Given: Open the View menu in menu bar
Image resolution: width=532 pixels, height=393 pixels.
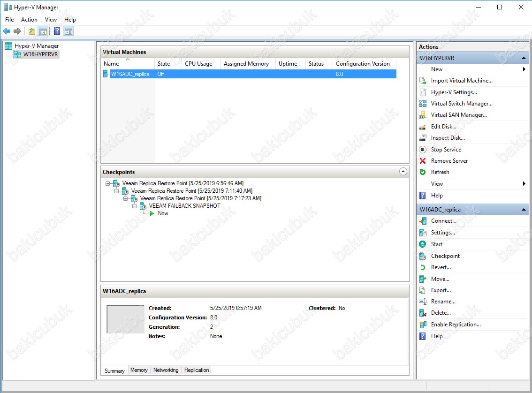Looking at the screenshot, I should tap(51, 20).
